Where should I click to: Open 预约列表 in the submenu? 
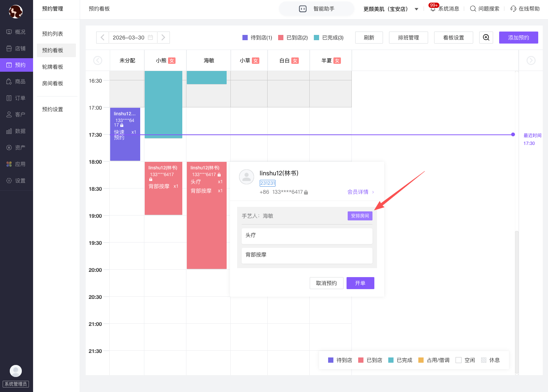click(x=53, y=34)
